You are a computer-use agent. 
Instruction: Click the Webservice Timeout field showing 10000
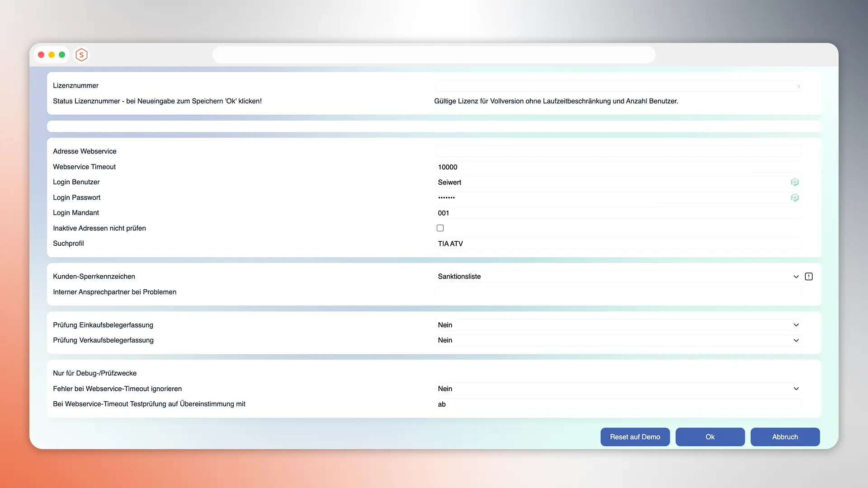pyautogui.click(x=618, y=167)
